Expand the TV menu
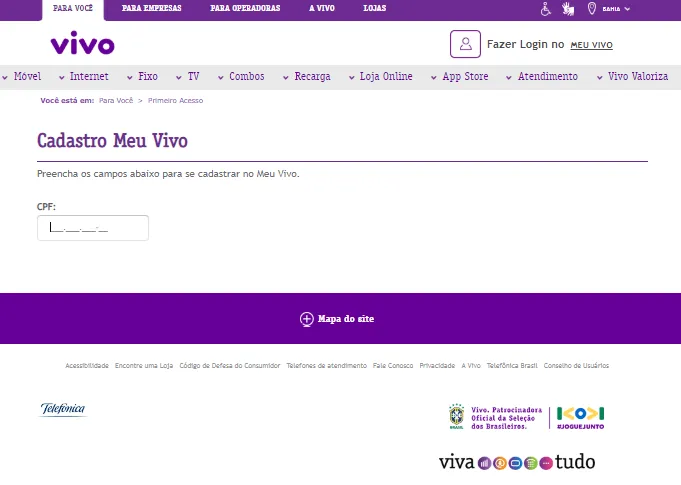Viewport: 681px width, 485px height. (188, 77)
